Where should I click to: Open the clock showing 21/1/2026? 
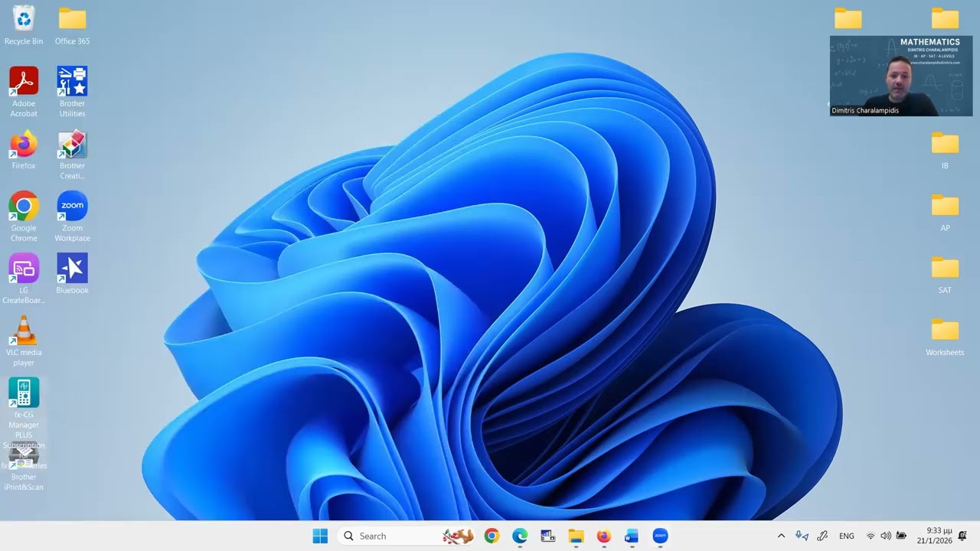pos(935,536)
